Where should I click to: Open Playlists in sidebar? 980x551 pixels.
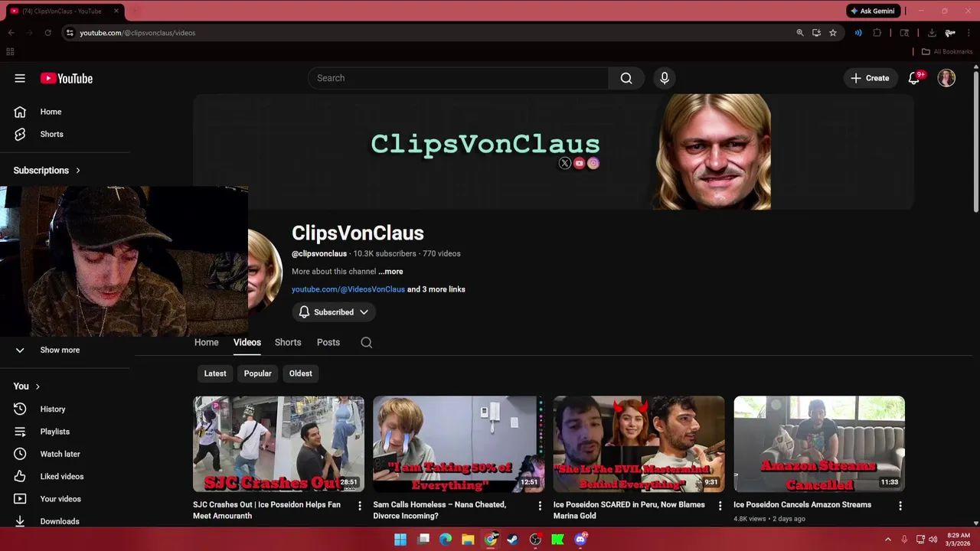54,432
